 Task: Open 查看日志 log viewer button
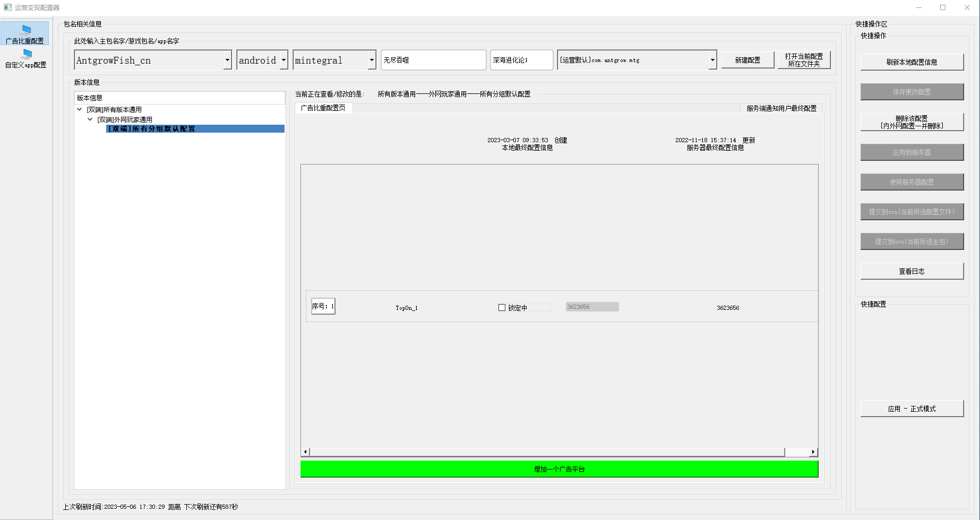pyautogui.click(x=912, y=271)
